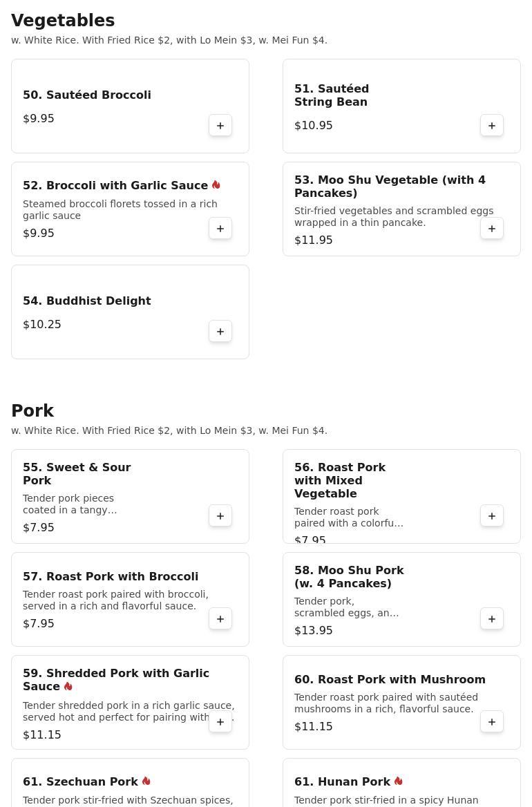This screenshot has width=532, height=807.
Task: Add Buddhist Delight using plus icon
Action: tap(220, 332)
